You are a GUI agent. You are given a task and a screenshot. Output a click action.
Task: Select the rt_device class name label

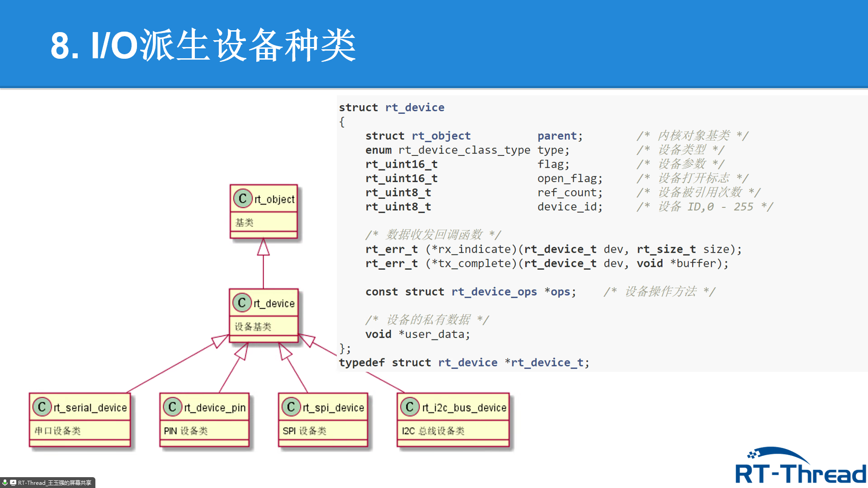click(x=274, y=304)
